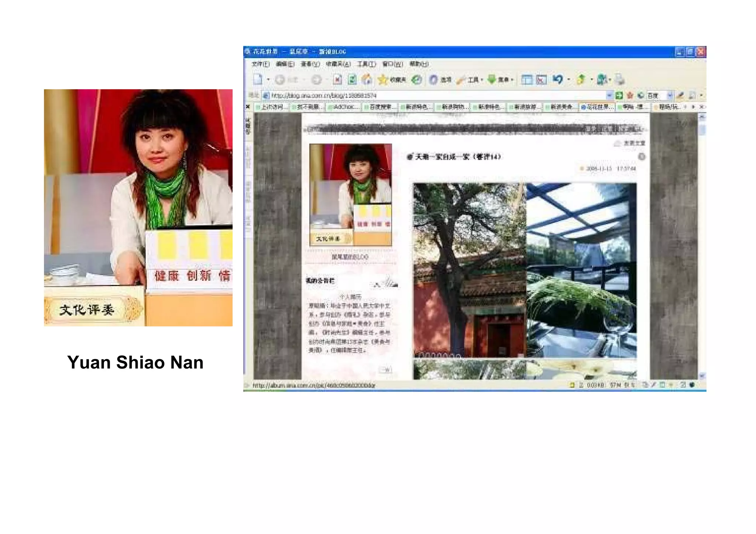The image size is (756, 534).
Task: Open the 工具(T) menu
Action: pos(366,64)
